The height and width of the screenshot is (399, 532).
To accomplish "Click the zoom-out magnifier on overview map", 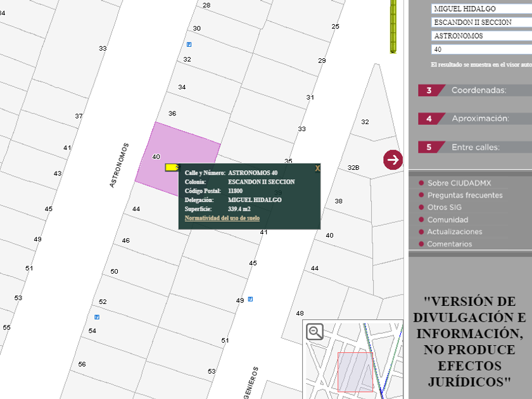I will pyautogui.click(x=315, y=331).
